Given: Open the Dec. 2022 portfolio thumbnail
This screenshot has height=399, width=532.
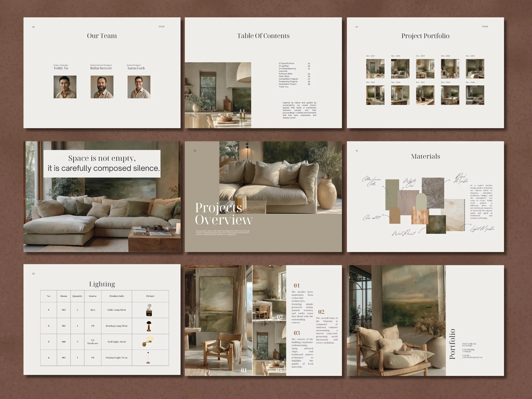Looking at the screenshot, I should 375,95.
